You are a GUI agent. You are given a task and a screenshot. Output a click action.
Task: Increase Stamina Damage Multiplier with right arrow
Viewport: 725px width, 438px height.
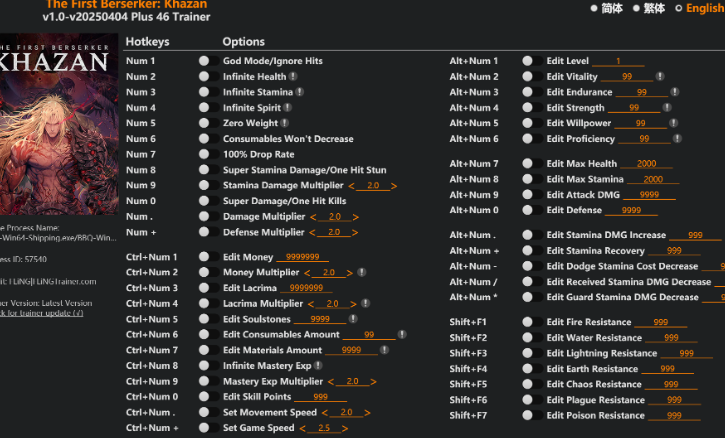394,186
